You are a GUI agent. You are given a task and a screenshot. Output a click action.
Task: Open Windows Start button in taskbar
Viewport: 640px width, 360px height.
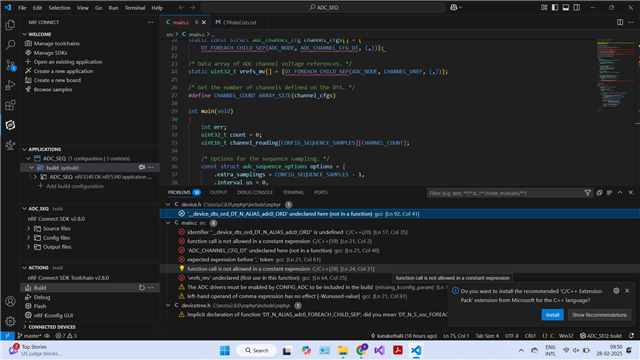click(224, 350)
